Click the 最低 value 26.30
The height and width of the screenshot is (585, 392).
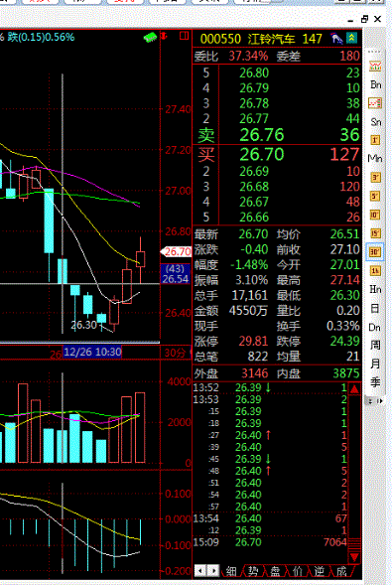[x=345, y=296]
